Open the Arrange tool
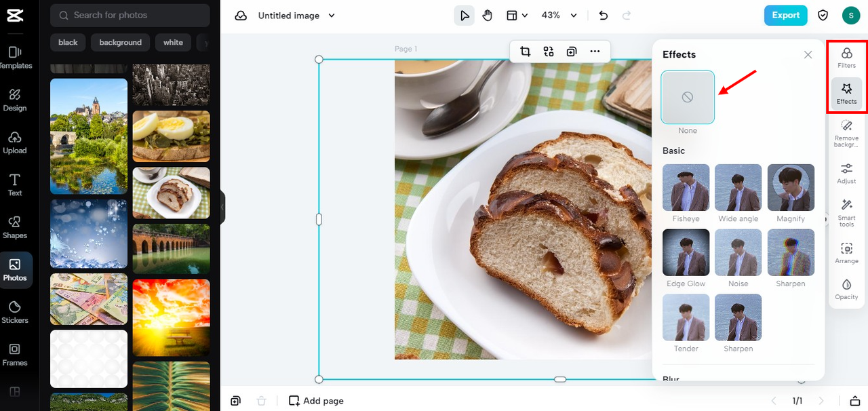The height and width of the screenshot is (411, 868). tap(846, 253)
